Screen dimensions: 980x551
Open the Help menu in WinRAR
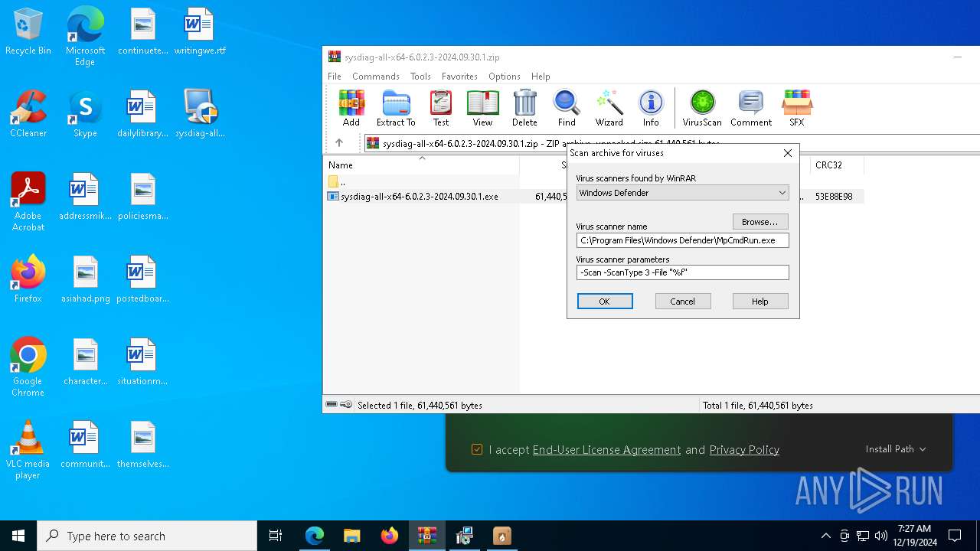[x=541, y=77]
